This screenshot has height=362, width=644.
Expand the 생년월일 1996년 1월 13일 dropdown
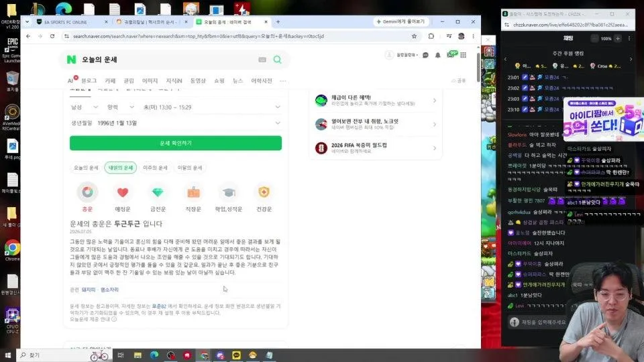pyautogui.click(x=176, y=123)
